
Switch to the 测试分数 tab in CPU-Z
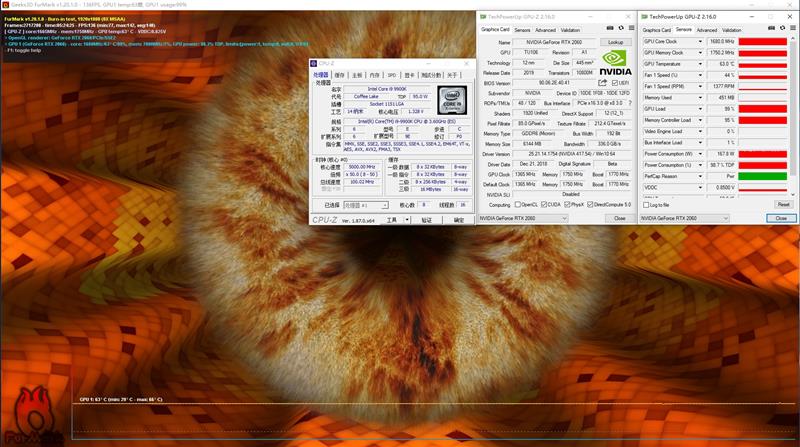coord(431,75)
